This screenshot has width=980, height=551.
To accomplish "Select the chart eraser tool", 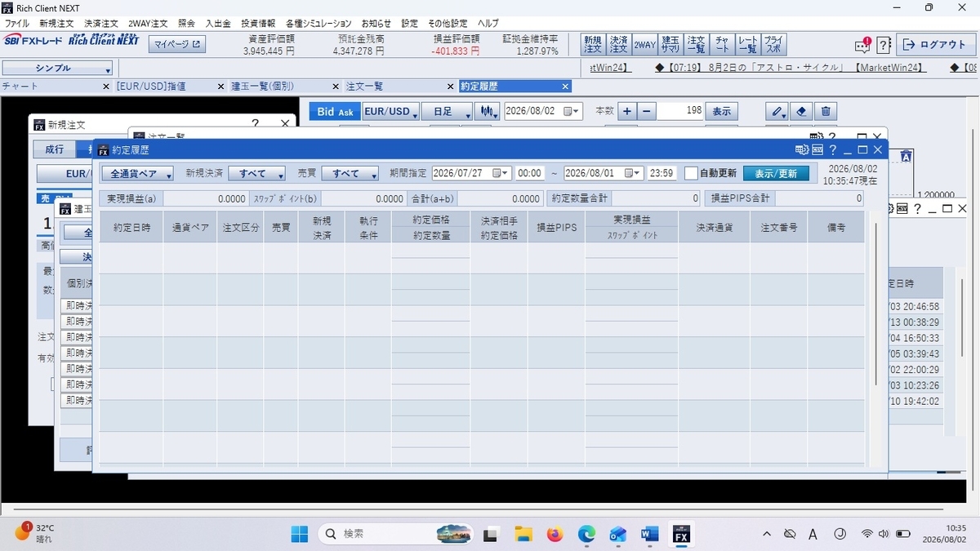I will pyautogui.click(x=801, y=111).
